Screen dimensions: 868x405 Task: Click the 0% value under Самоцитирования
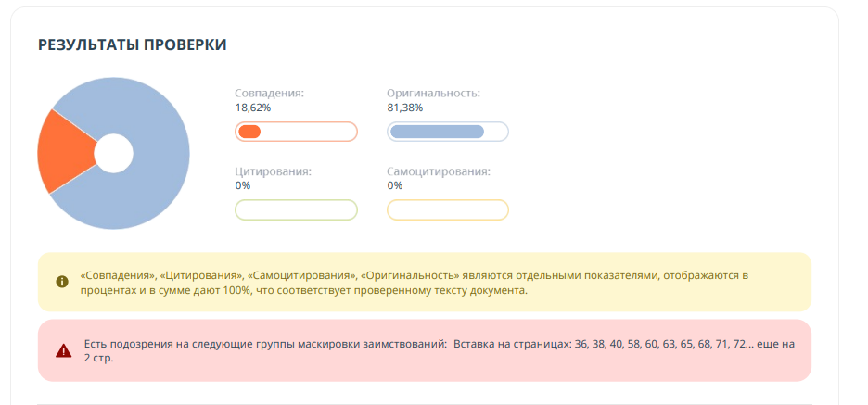pyautogui.click(x=395, y=185)
